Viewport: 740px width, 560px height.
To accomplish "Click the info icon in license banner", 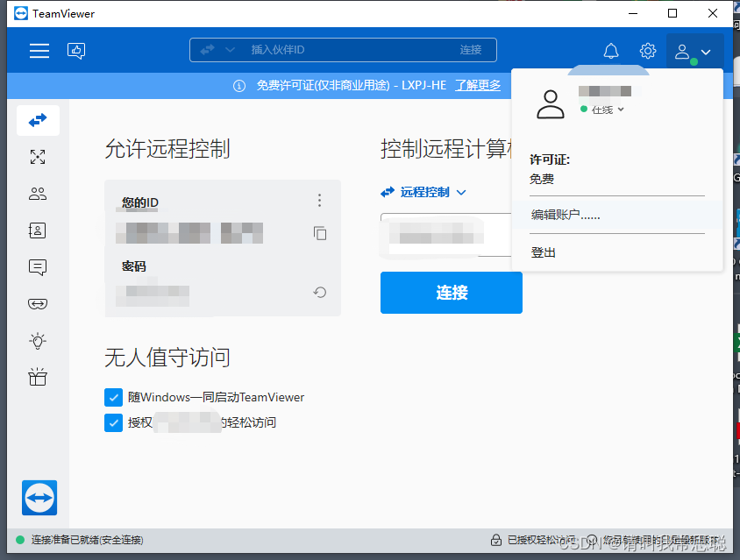I will [239, 86].
